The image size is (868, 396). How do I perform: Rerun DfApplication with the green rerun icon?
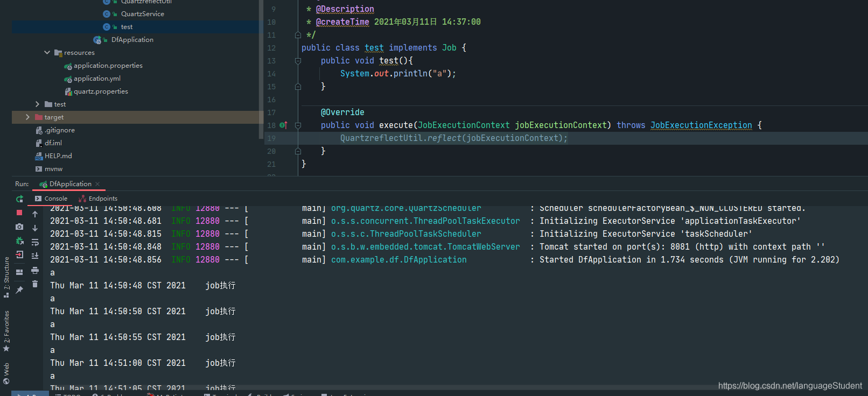19,199
